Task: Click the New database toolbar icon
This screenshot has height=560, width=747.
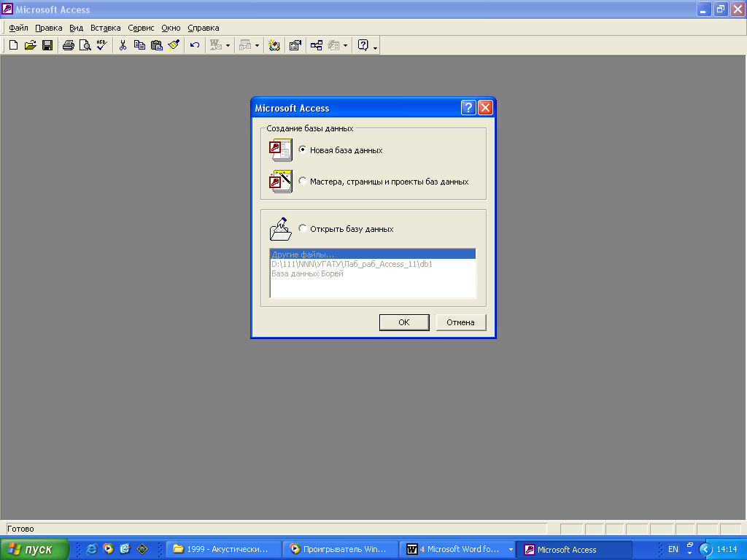Action: tap(13, 45)
